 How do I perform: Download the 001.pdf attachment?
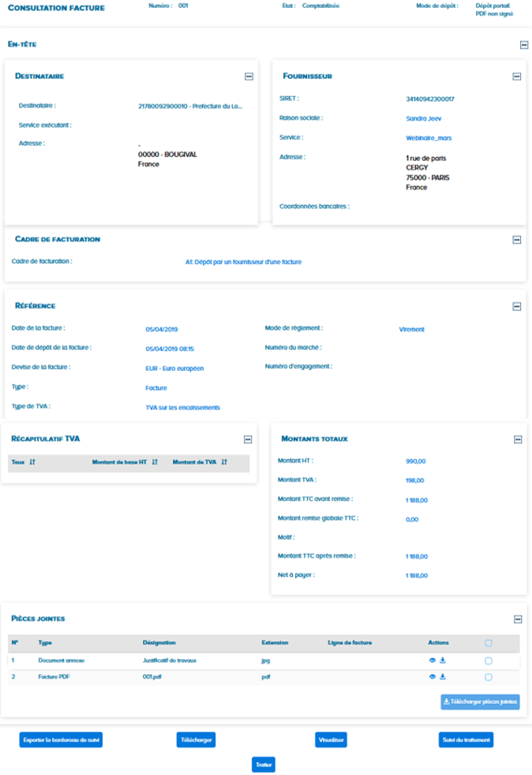pos(443,677)
